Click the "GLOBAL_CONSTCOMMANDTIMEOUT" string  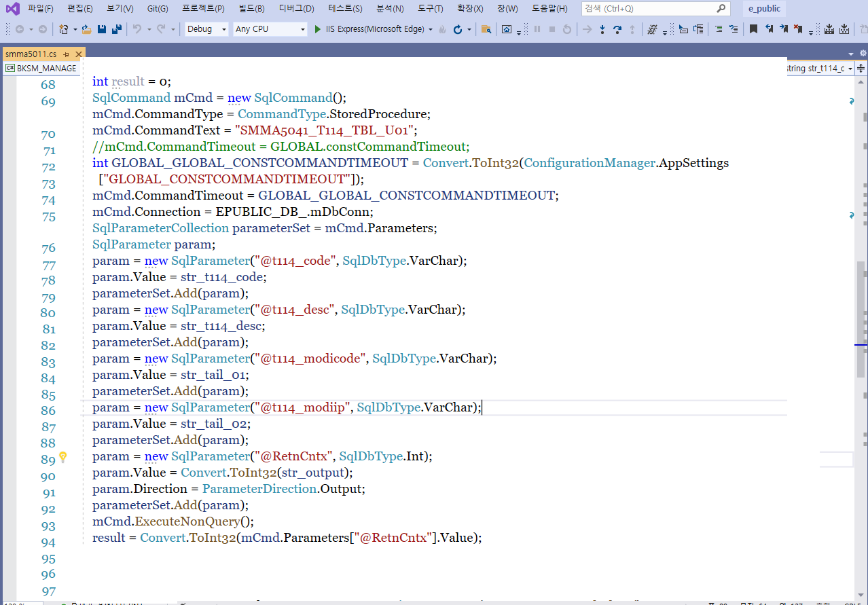(x=228, y=179)
